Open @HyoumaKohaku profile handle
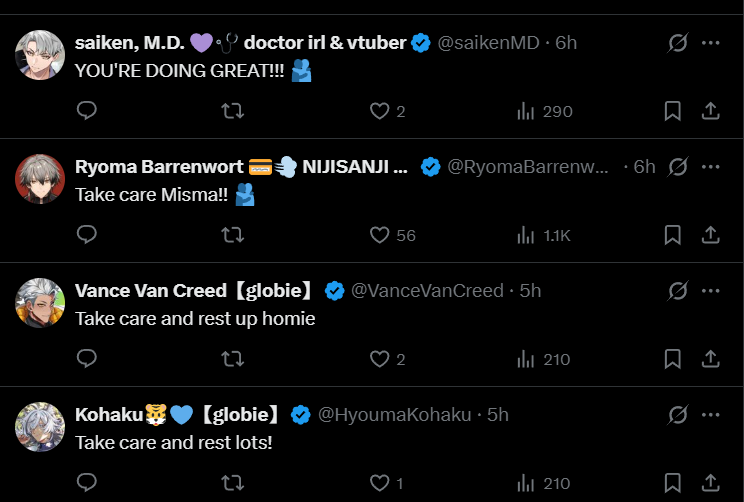 (394, 414)
